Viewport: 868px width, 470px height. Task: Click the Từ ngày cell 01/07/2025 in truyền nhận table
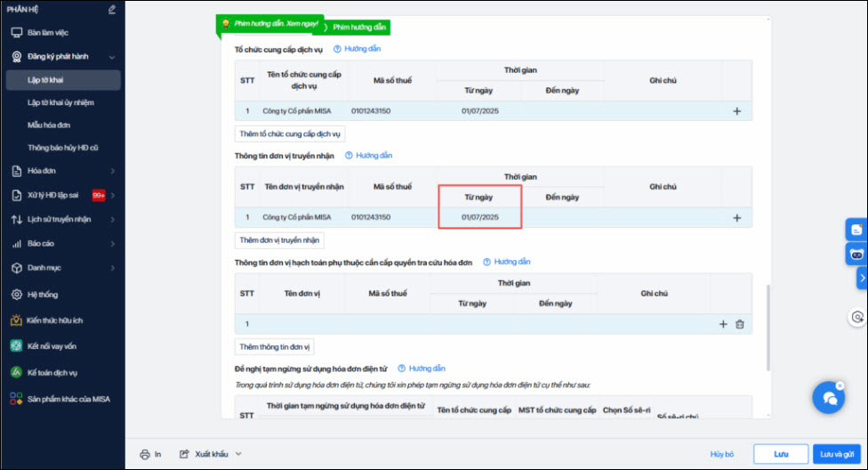click(479, 217)
